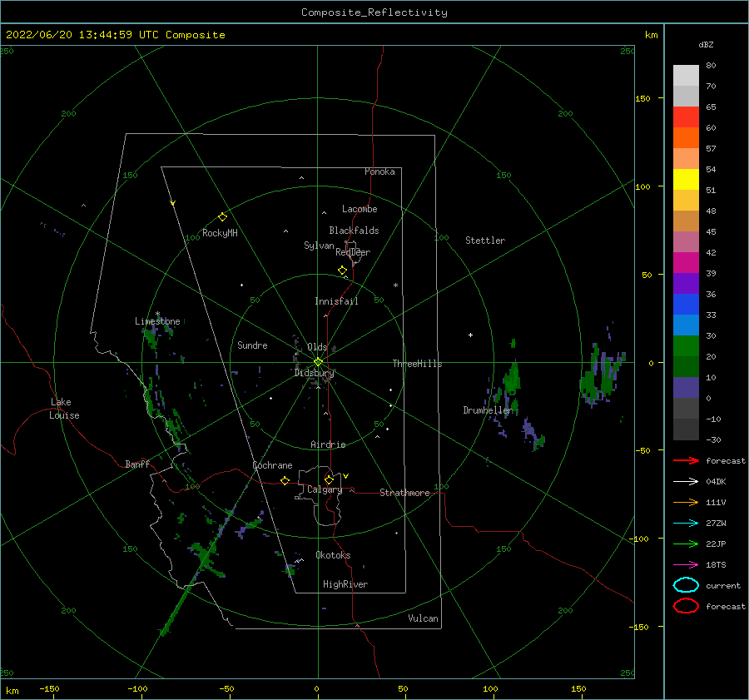Click the yellow diamond marker near RockyMH
This screenshot has height=700, width=749.
pos(222,217)
